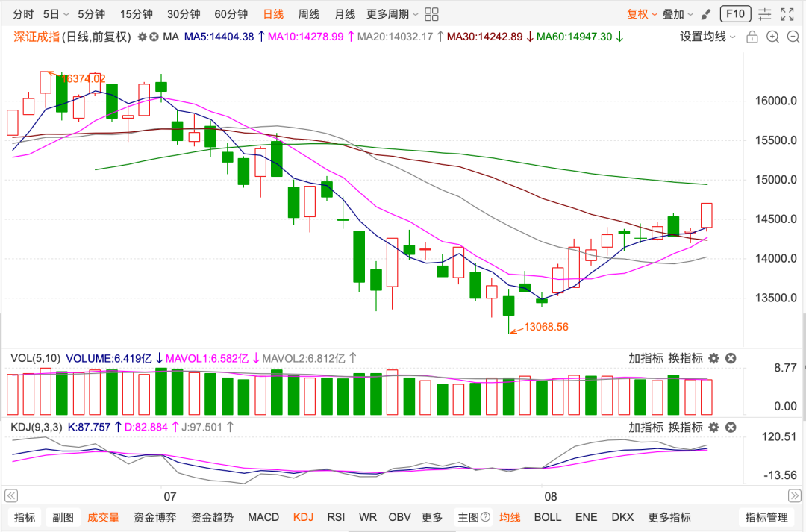Screen dimensions: 806x532
Task: Enter fullscreen with the expand arrows icon
Action: point(787,14)
